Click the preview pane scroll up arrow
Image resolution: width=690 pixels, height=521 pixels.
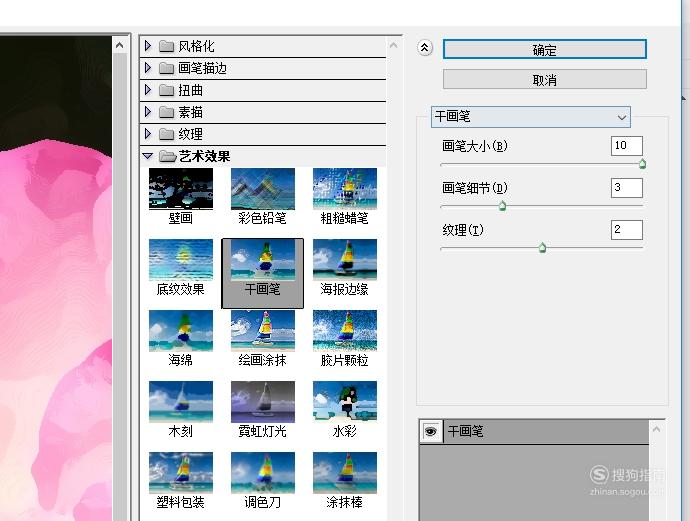119,45
